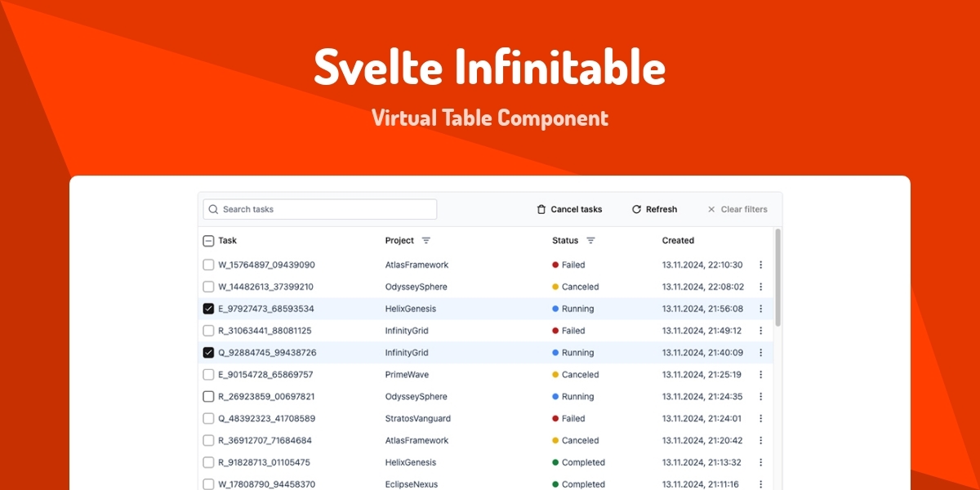Toggle the select-all checkbox in Task header
Image resolution: width=980 pixels, height=490 pixels.
click(x=208, y=241)
